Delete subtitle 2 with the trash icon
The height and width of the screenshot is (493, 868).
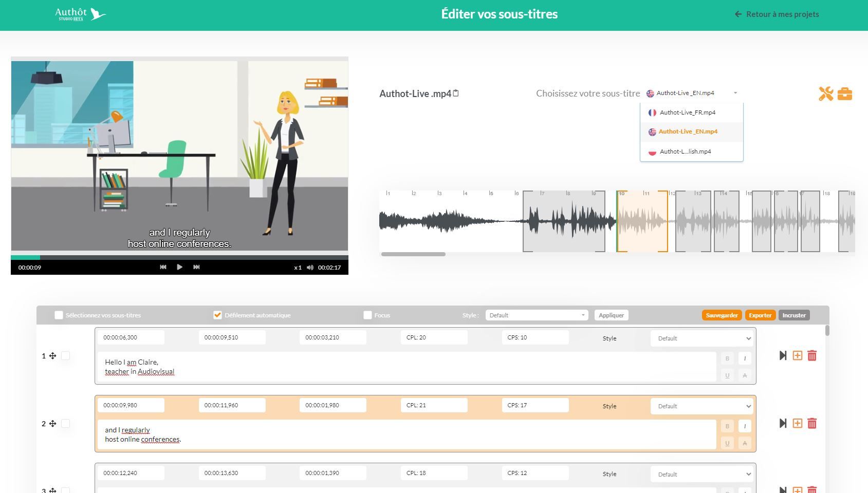pos(812,423)
